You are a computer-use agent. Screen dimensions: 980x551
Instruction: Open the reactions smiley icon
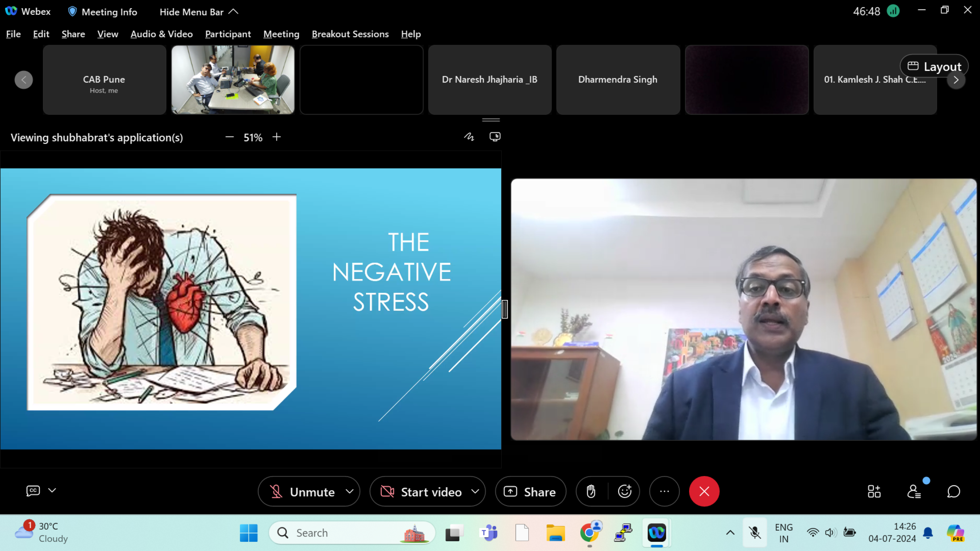tap(625, 491)
